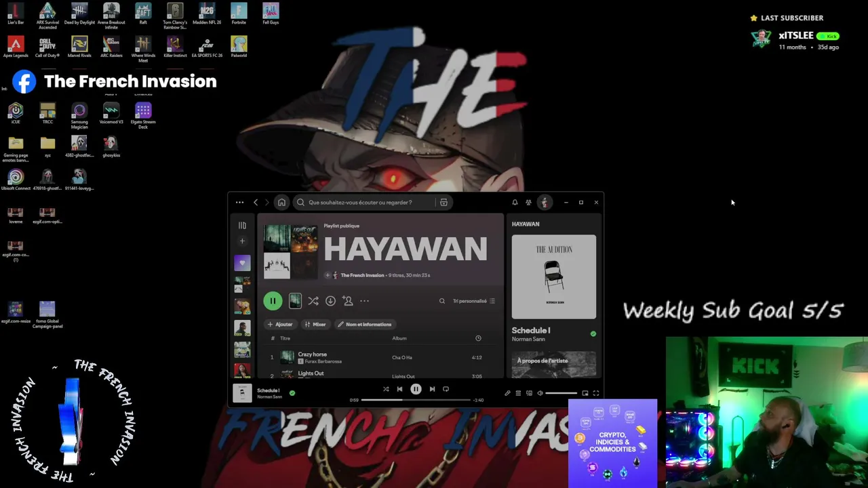868x488 pixels.
Task: Click the Spotify search field
Action: click(x=373, y=202)
